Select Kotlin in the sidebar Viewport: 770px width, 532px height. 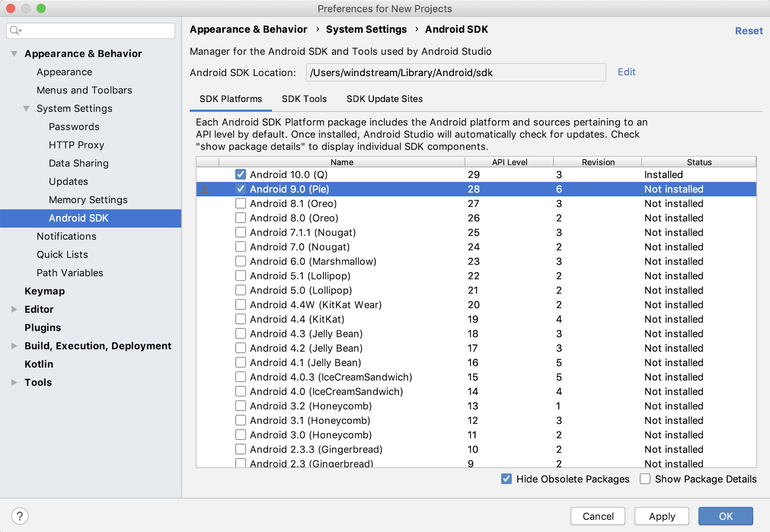[x=39, y=365]
